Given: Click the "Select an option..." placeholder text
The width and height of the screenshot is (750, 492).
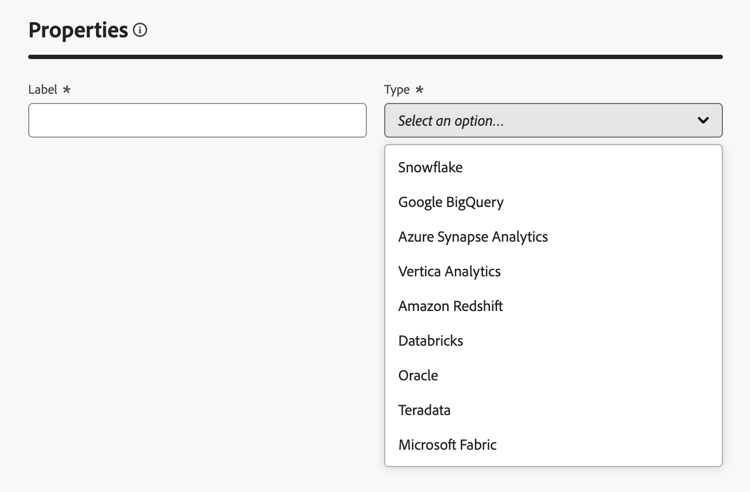Looking at the screenshot, I should pos(451,121).
